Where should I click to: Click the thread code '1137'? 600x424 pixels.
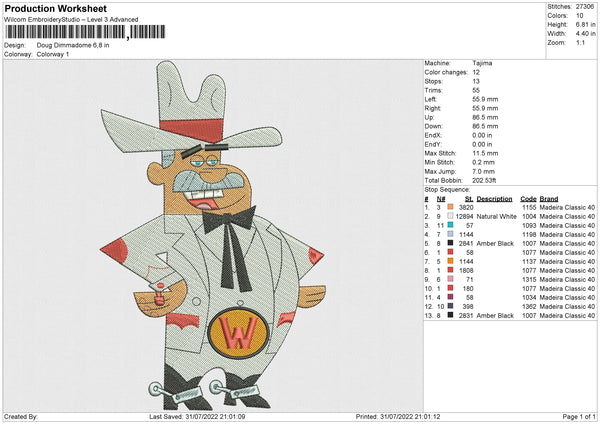coord(529,261)
